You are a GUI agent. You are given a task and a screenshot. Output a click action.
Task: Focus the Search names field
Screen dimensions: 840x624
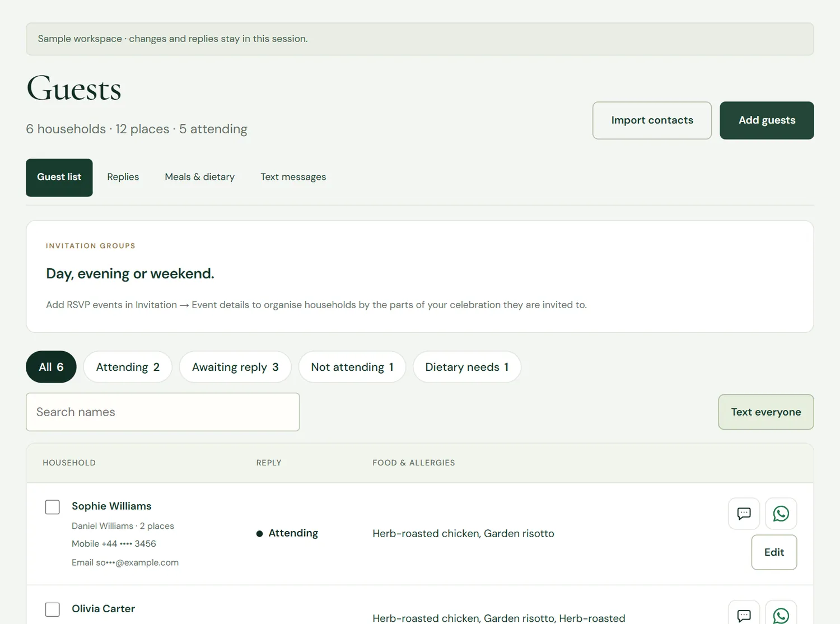[163, 412]
